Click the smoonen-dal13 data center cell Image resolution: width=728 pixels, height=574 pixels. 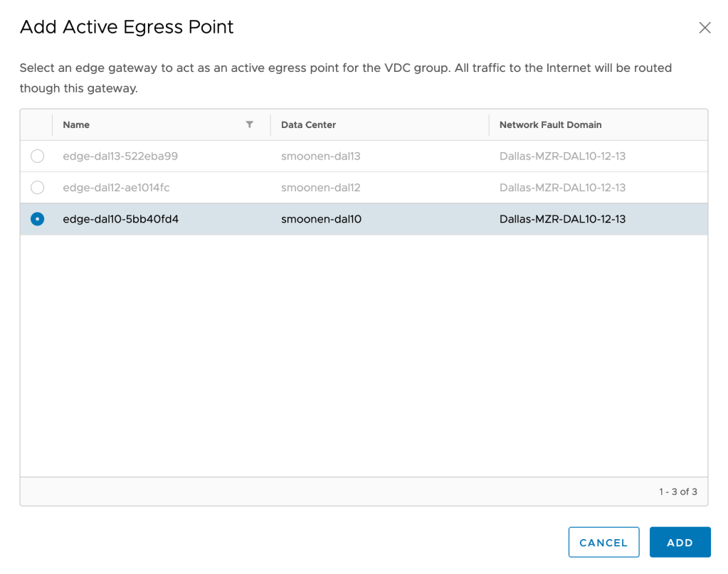tap(320, 156)
